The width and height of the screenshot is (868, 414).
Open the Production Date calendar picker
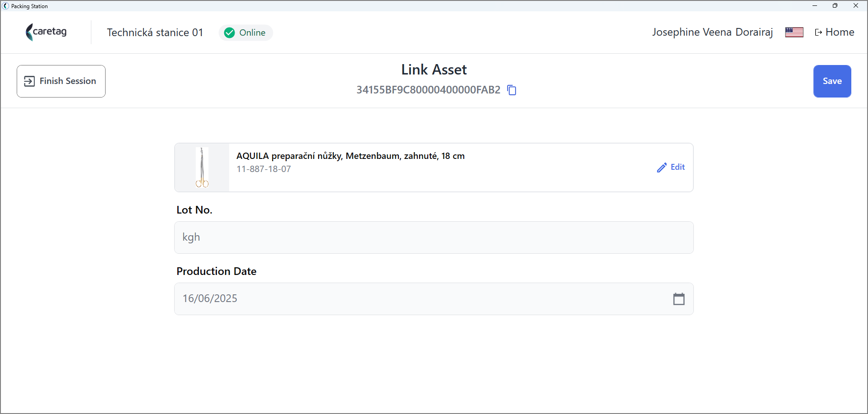679,299
